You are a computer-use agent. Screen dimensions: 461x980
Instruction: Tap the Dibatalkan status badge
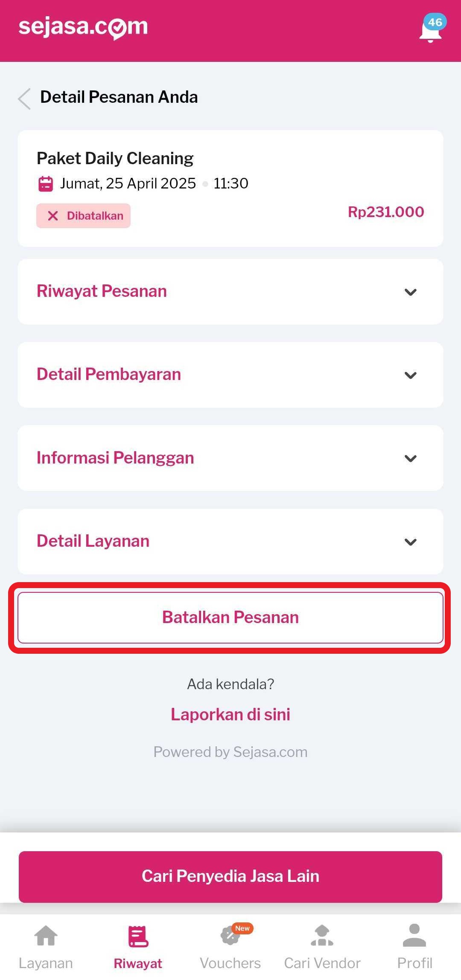(84, 216)
